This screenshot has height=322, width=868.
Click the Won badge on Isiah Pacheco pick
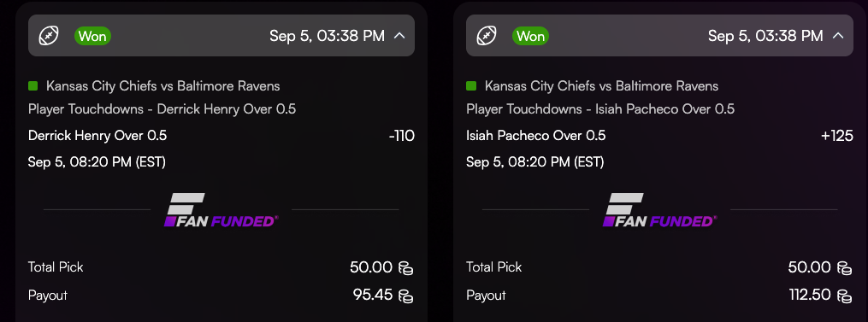click(x=531, y=37)
